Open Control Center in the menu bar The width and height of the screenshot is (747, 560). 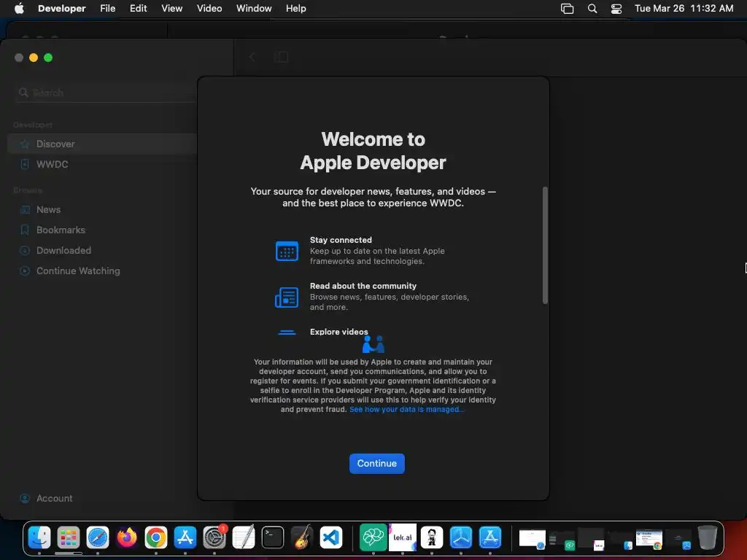coord(616,9)
